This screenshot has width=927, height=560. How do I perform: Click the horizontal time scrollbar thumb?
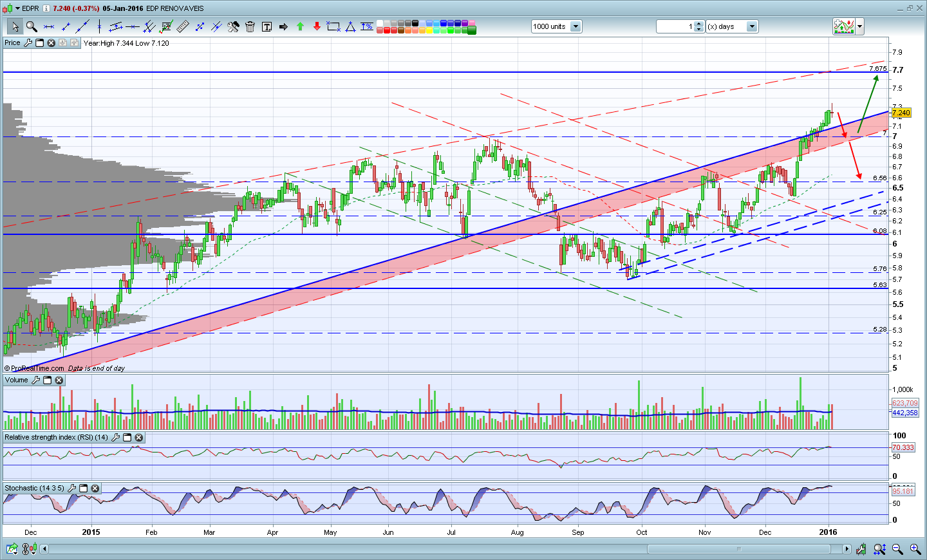tap(738, 549)
